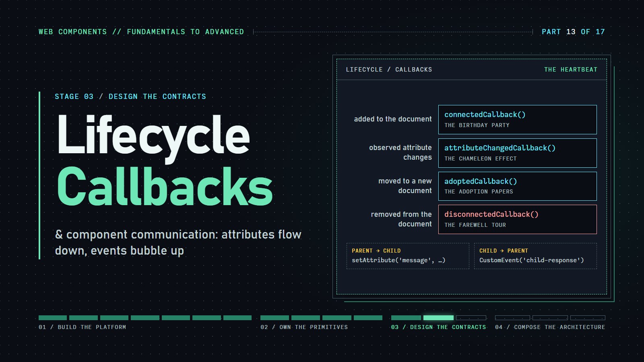The width and height of the screenshot is (644, 362).
Task: Click 'THE FAREWELL TOUR' caption
Action: coord(475,225)
